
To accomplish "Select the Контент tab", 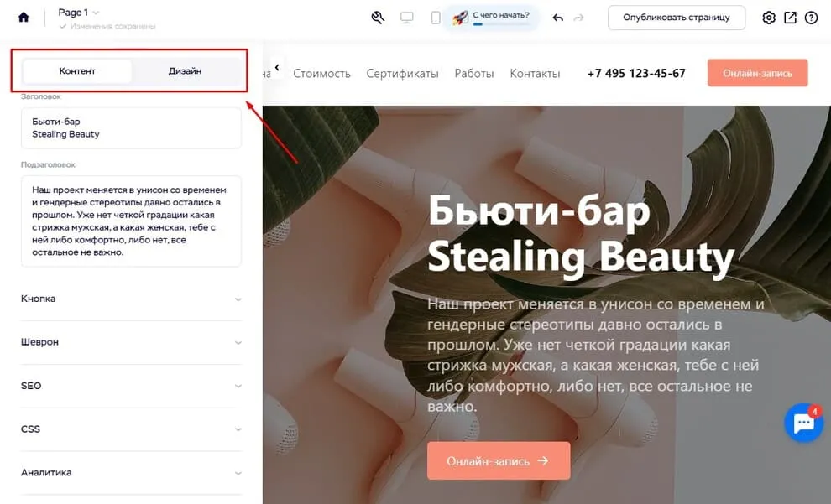I will coord(77,71).
